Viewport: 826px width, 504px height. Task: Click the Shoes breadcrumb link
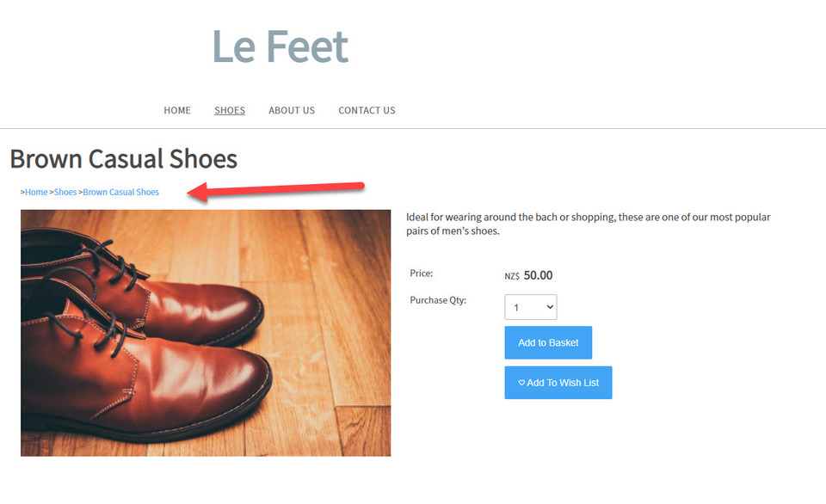tap(65, 192)
